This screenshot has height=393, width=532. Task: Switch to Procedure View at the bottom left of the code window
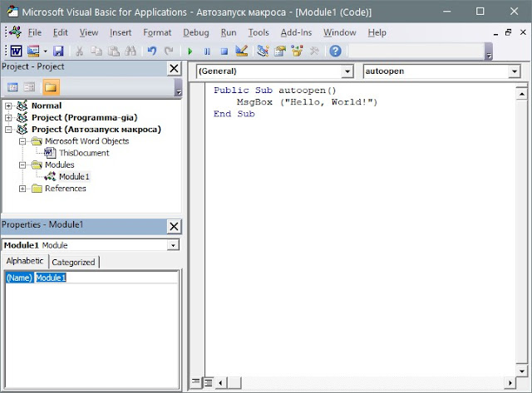click(x=195, y=382)
